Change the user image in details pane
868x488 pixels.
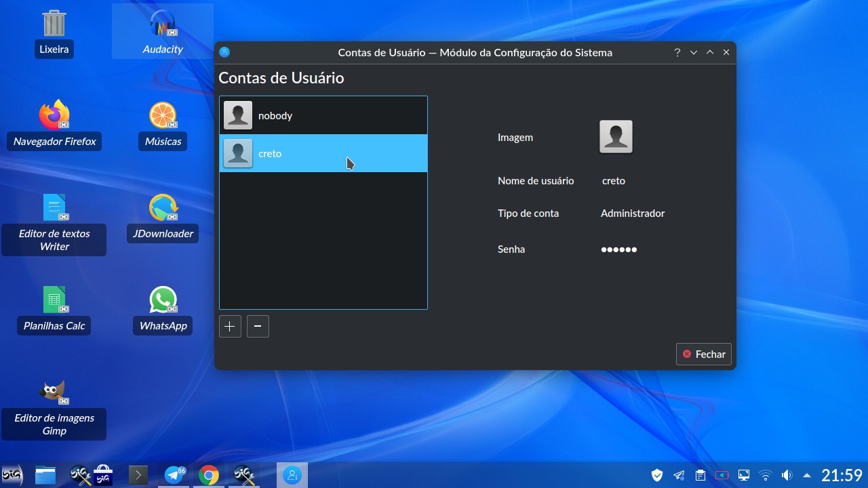pos(616,137)
